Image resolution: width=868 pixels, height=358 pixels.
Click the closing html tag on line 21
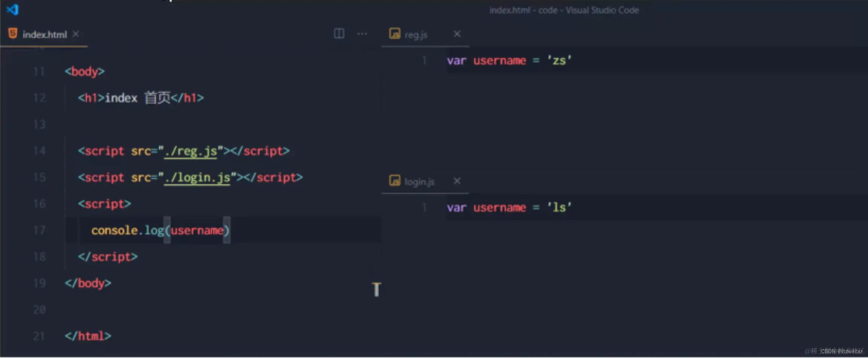tap(88, 336)
